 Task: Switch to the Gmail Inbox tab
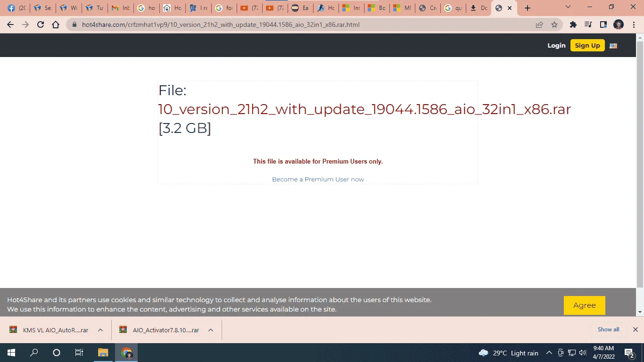coord(120,8)
